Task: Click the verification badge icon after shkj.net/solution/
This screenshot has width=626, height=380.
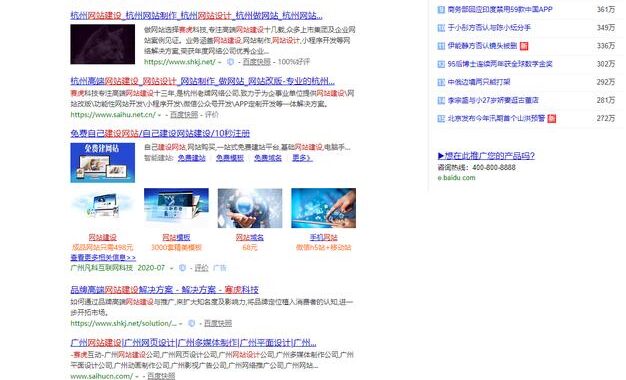Action: pyautogui.click(x=192, y=323)
